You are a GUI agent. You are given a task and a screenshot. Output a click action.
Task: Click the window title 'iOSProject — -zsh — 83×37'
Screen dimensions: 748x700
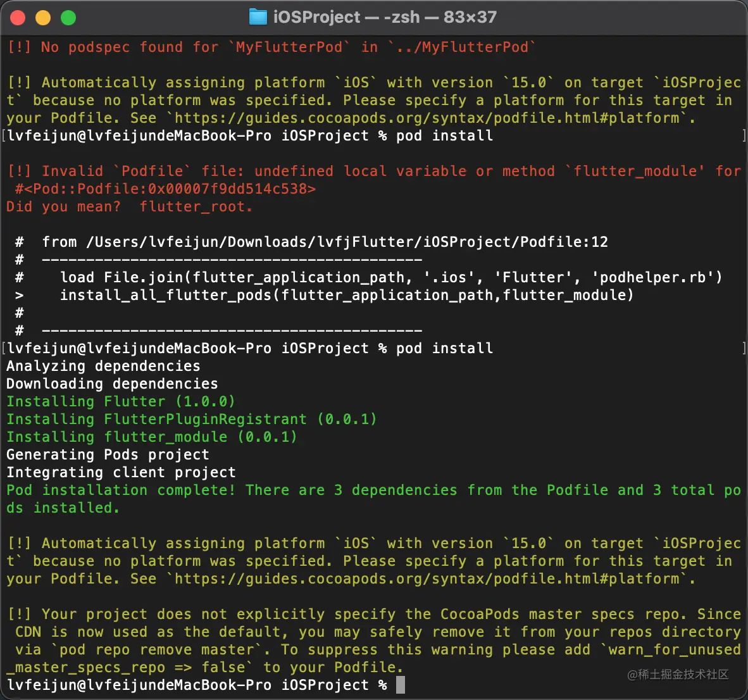click(x=385, y=17)
